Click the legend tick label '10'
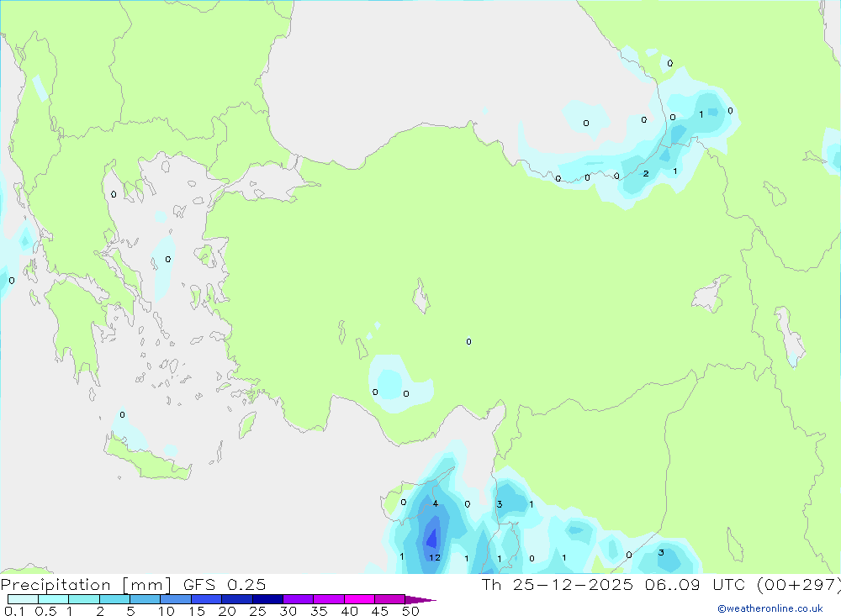 coord(166,611)
